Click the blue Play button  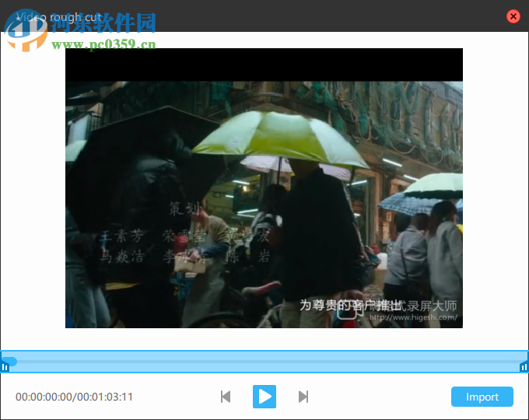[264, 397]
